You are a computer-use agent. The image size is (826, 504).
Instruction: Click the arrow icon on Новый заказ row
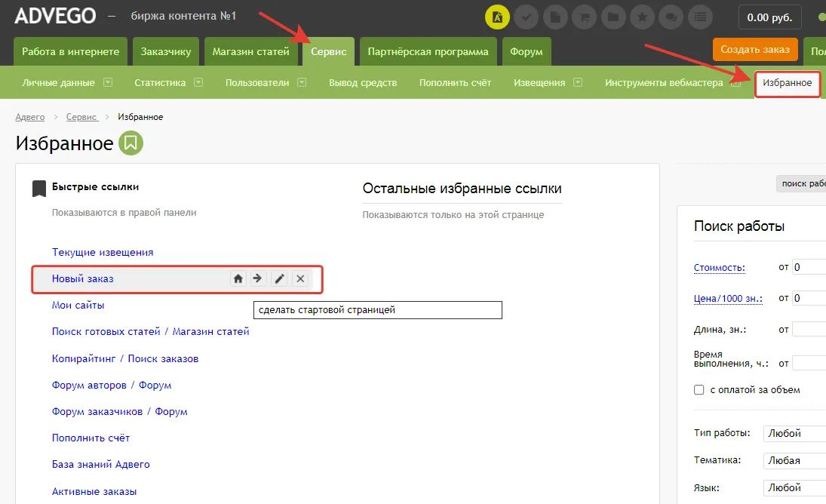258,278
